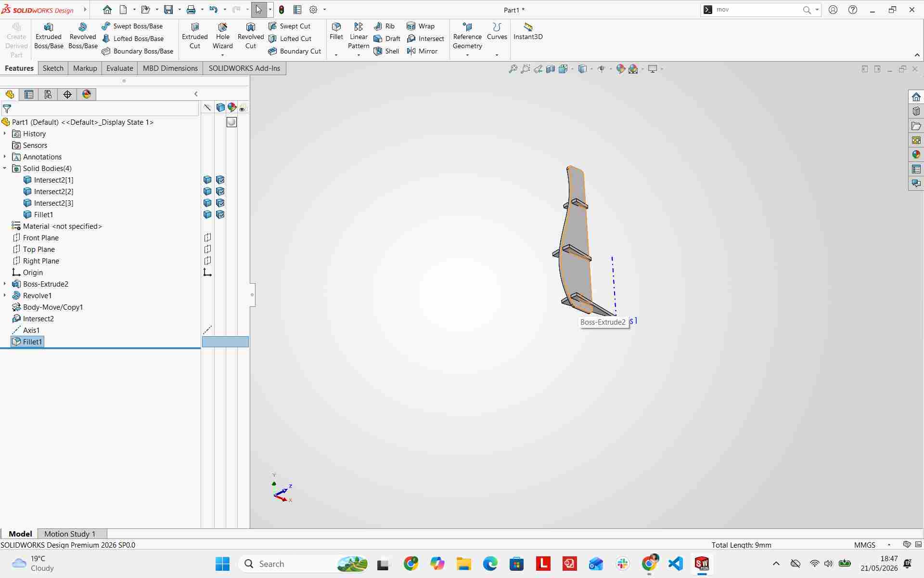Select the Intersect tool
This screenshot has height=578, width=924.
(425, 39)
